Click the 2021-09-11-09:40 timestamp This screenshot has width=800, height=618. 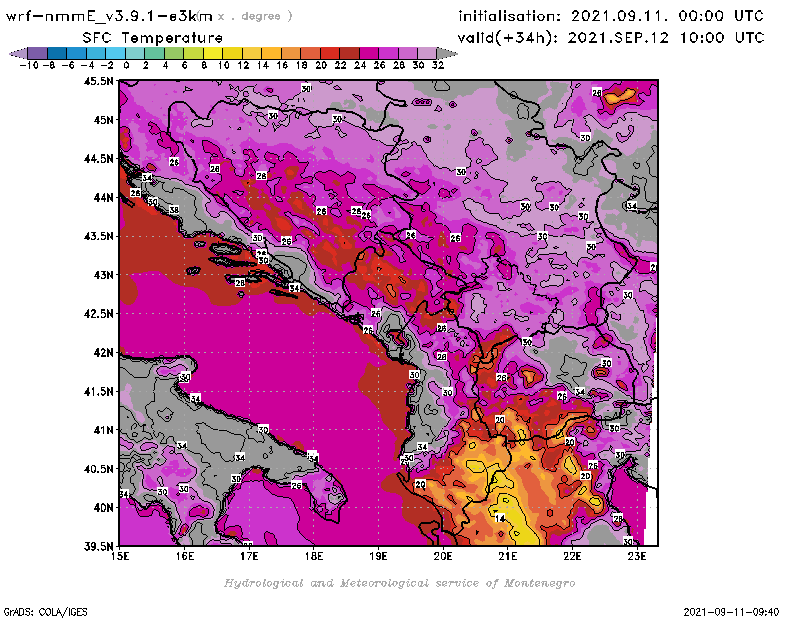coord(731,611)
